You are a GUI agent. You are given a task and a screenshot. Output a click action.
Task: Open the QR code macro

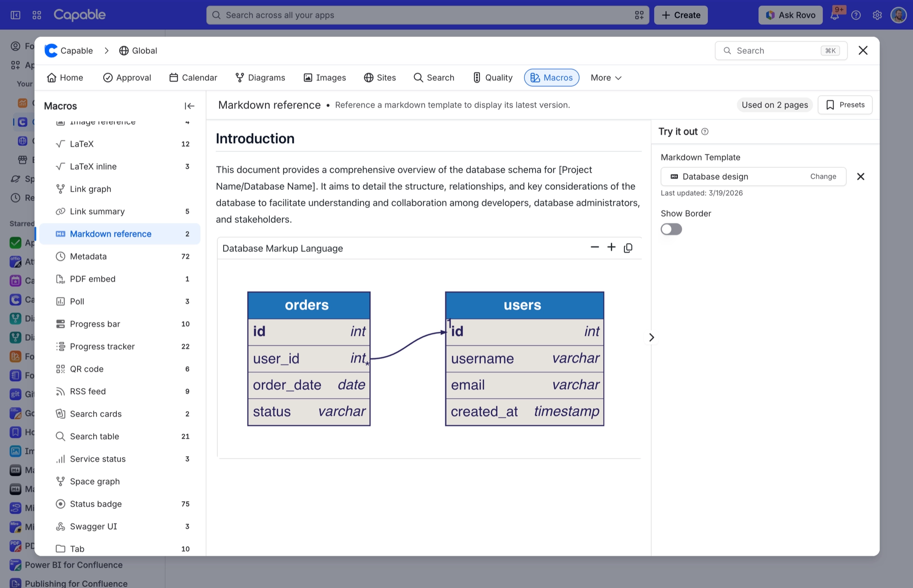(120, 369)
